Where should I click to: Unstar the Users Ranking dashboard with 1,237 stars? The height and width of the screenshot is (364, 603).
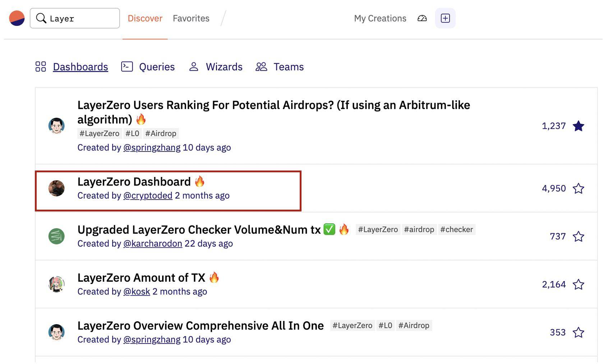pyautogui.click(x=578, y=126)
